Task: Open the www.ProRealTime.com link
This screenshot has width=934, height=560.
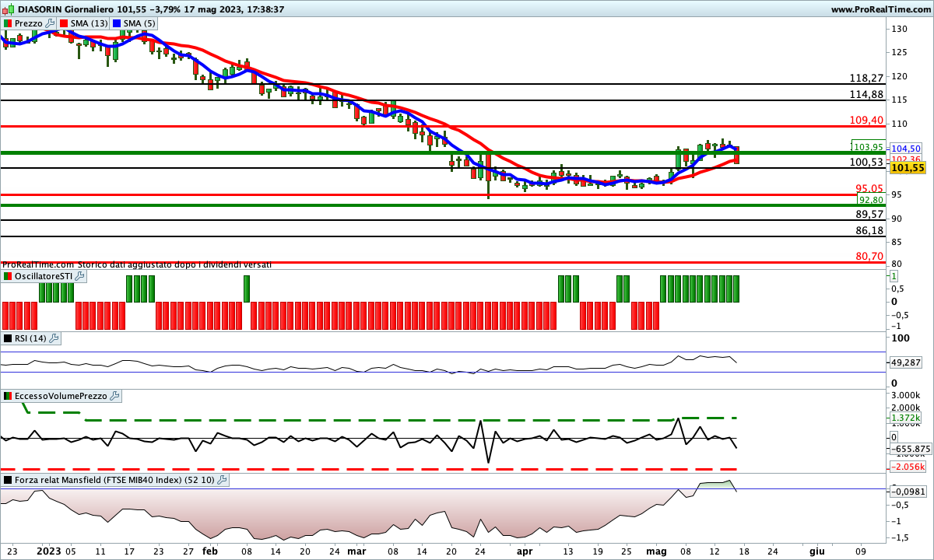Action: (x=880, y=9)
